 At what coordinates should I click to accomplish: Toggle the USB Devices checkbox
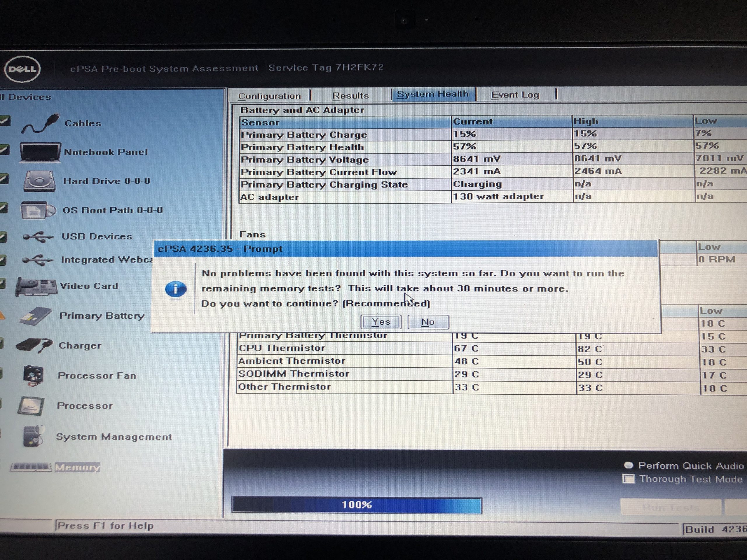point(3,237)
